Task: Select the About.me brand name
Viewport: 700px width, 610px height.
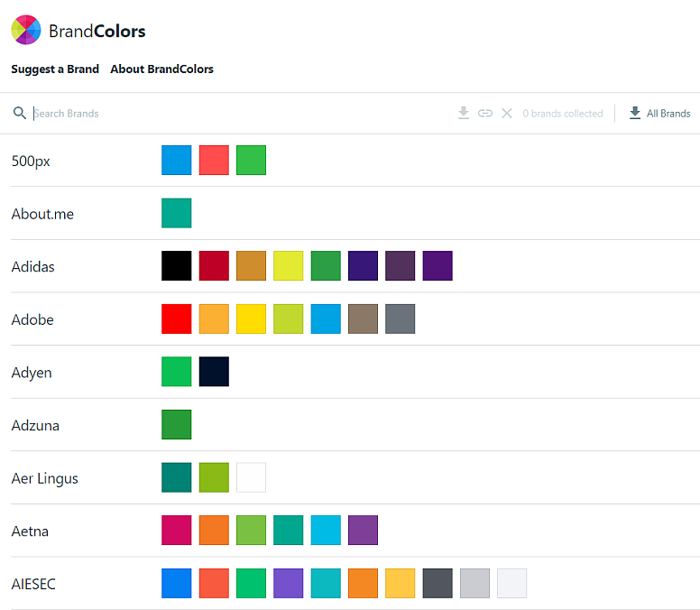Action: pos(42,214)
